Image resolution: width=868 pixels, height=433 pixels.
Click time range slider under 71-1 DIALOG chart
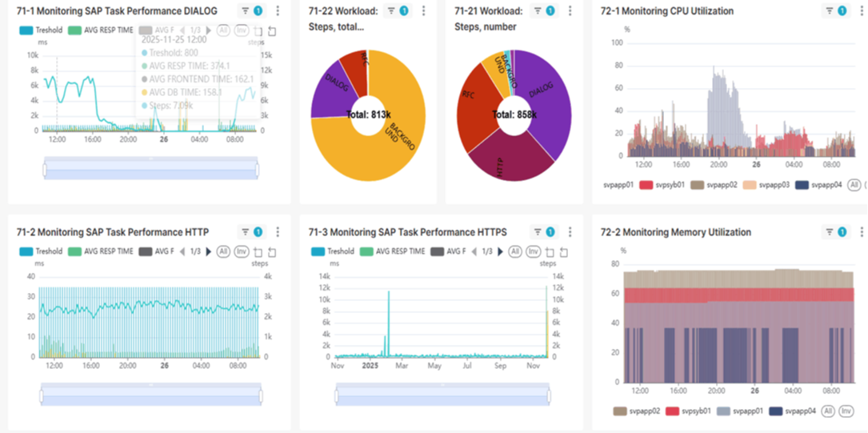point(151,168)
